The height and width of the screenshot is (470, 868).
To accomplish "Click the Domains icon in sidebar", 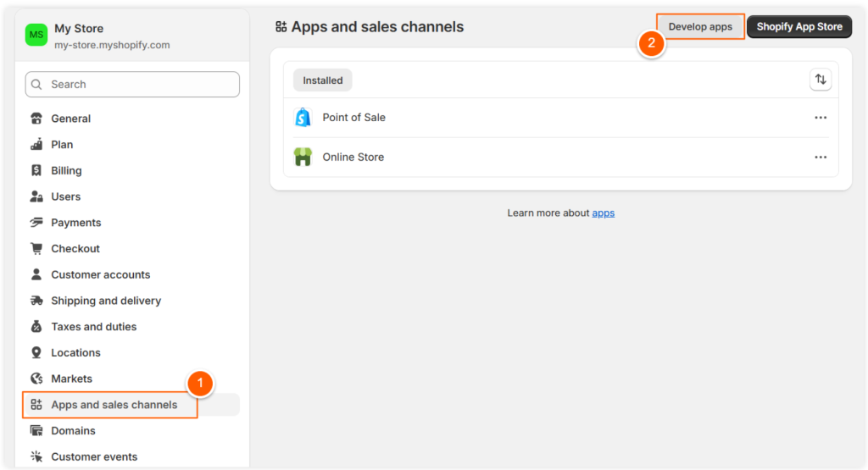I will (36, 430).
